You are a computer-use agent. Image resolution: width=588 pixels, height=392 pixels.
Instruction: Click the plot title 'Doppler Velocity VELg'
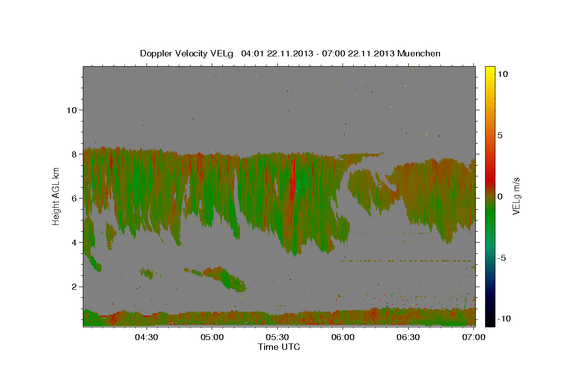click(x=188, y=53)
